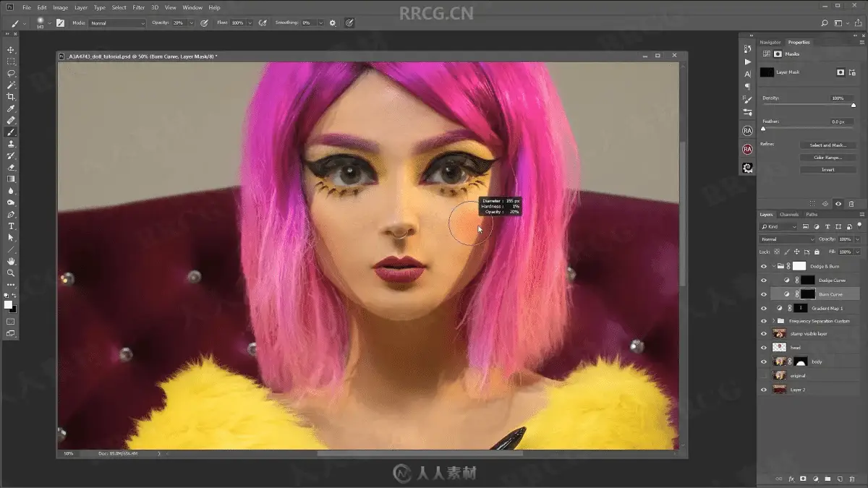Select the Brush tool in the toolbox
868x488 pixels.
(11, 132)
